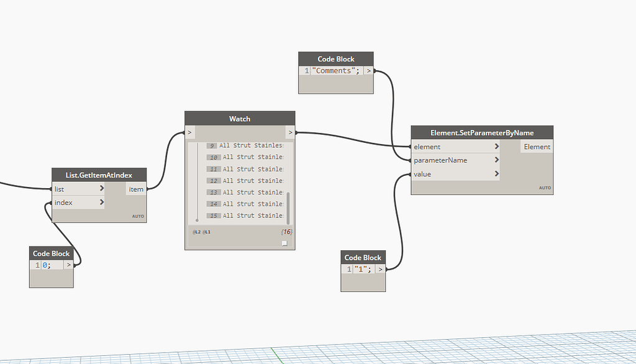Expand the parameterName input port chevron

pyautogui.click(x=496, y=160)
